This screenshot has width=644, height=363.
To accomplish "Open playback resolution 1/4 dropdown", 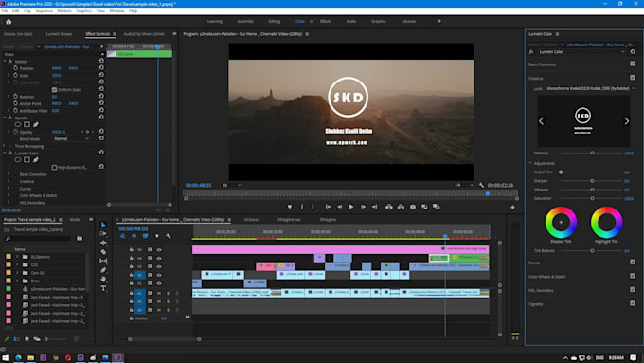I will click(x=463, y=185).
